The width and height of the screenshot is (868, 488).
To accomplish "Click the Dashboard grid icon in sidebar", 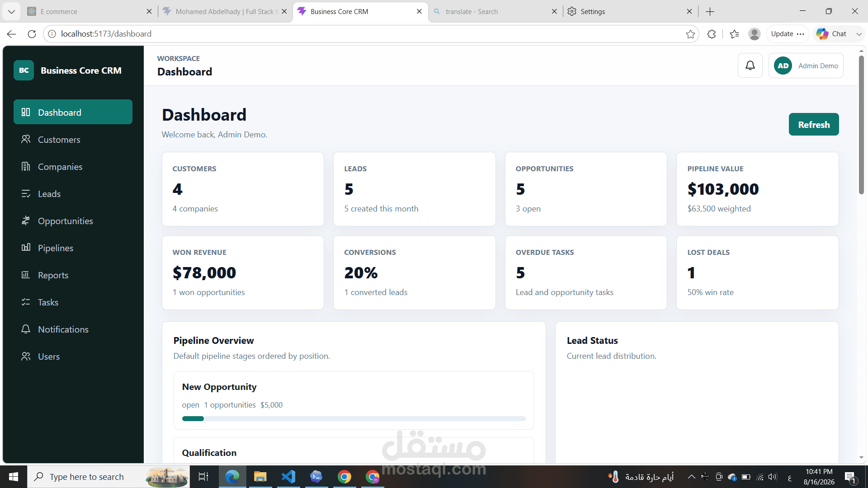I will pyautogui.click(x=26, y=112).
